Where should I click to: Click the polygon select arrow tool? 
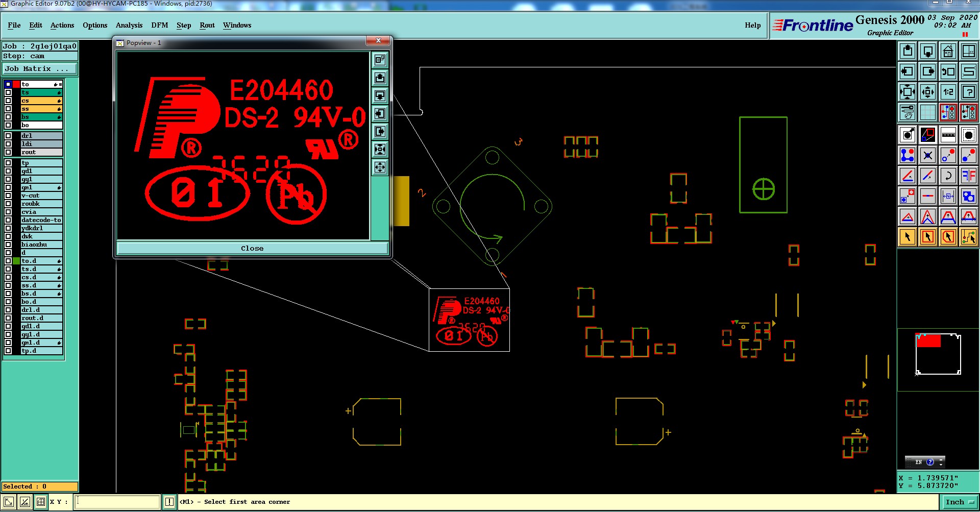coord(948,237)
